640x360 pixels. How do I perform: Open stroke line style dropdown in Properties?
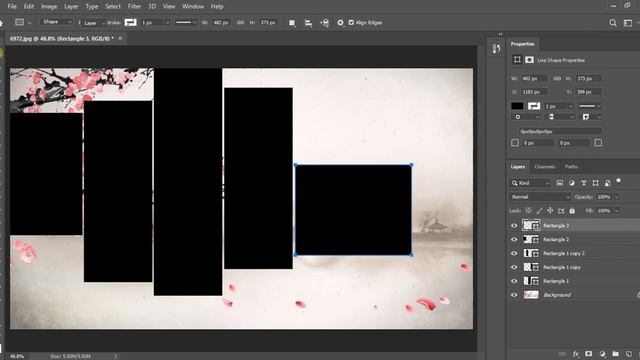click(590, 106)
